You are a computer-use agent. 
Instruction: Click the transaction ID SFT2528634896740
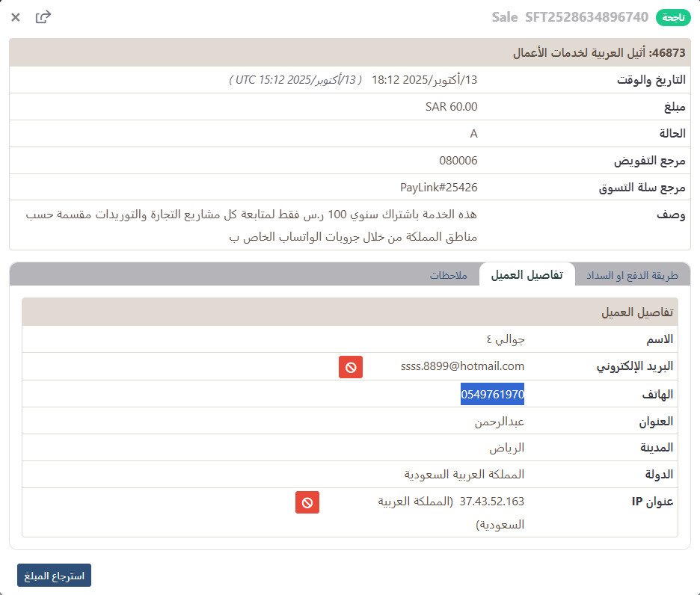(586, 16)
